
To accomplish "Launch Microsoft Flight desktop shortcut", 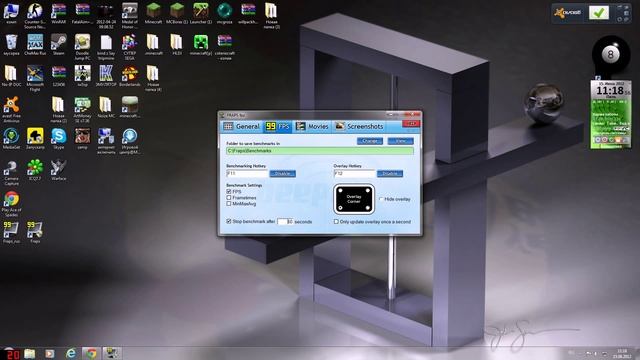I will [35, 78].
